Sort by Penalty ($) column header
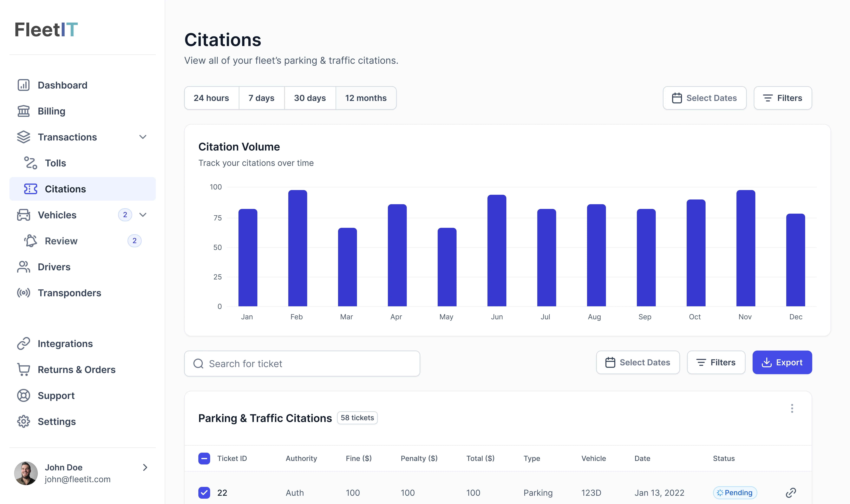This screenshot has width=850, height=504. [x=419, y=459]
